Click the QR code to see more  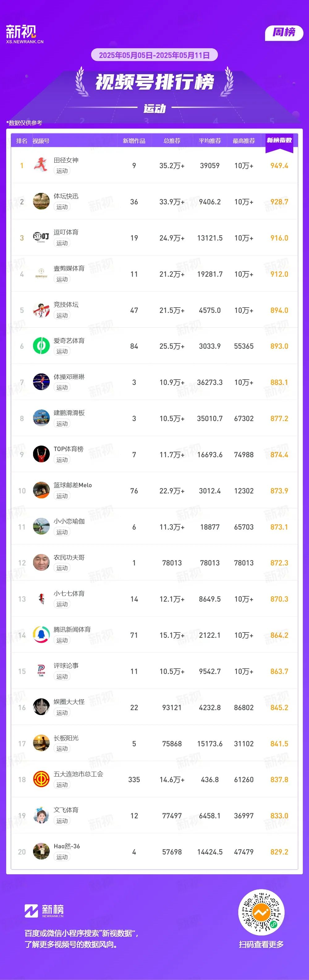[x=261, y=912]
